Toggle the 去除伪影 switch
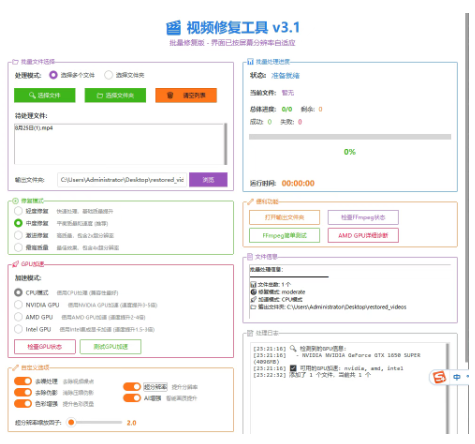 tap(23, 392)
